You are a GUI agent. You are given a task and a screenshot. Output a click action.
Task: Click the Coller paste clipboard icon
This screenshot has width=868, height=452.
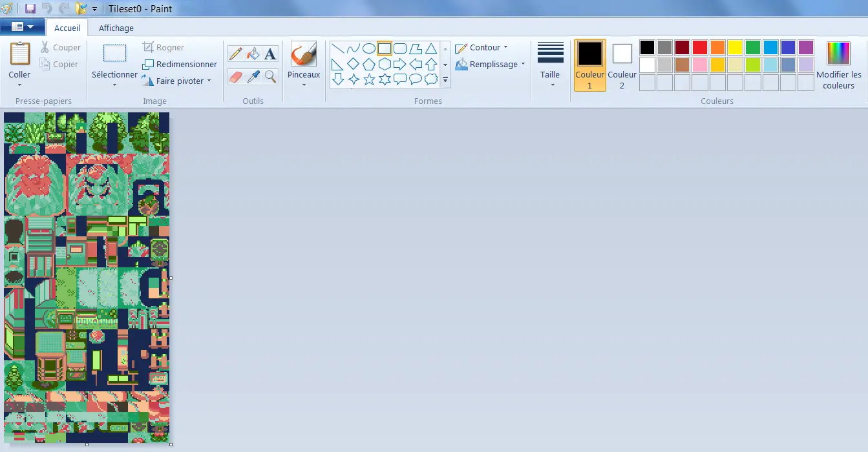[x=19, y=54]
